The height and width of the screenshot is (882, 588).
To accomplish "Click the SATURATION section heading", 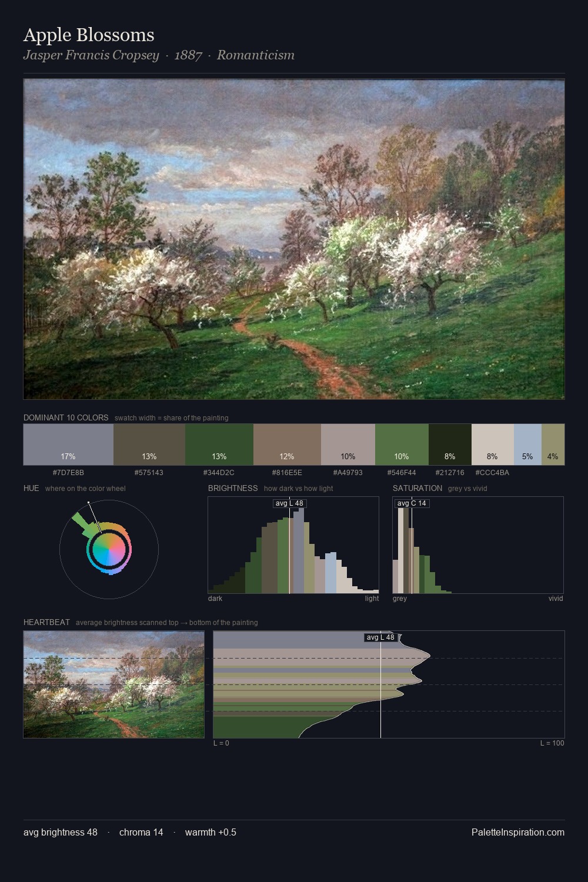I will pos(417,488).
